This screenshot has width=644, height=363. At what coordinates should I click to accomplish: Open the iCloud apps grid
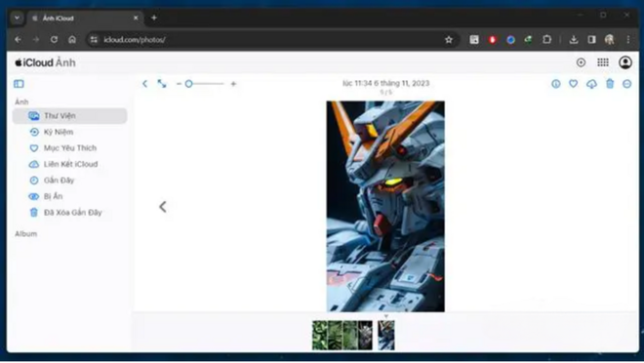pos(603,62)
